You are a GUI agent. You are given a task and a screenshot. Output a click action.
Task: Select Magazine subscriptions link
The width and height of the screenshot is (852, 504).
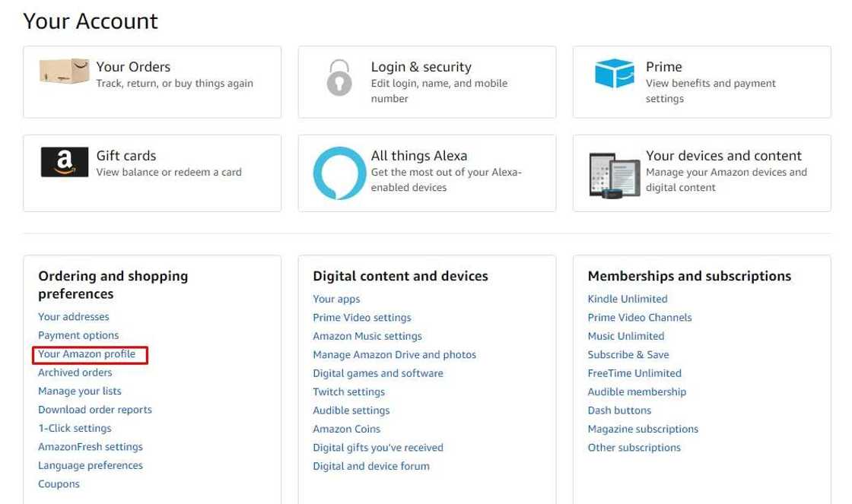point(643,430)
